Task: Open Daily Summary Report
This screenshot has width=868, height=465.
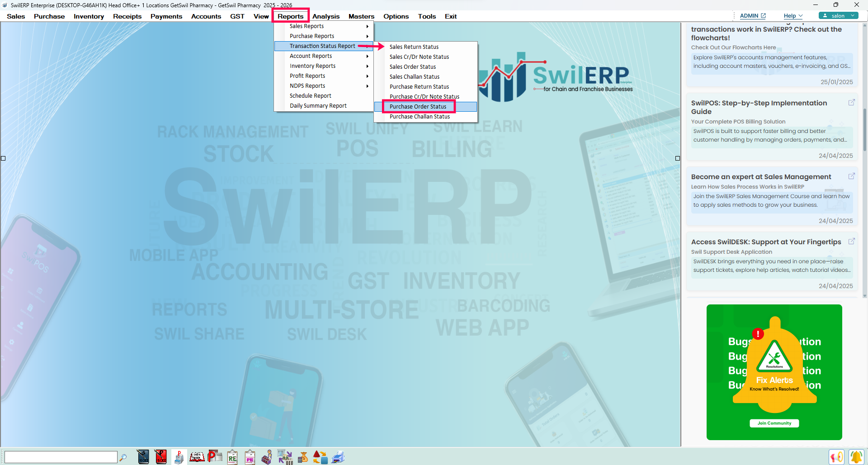Action: (324, 106)
